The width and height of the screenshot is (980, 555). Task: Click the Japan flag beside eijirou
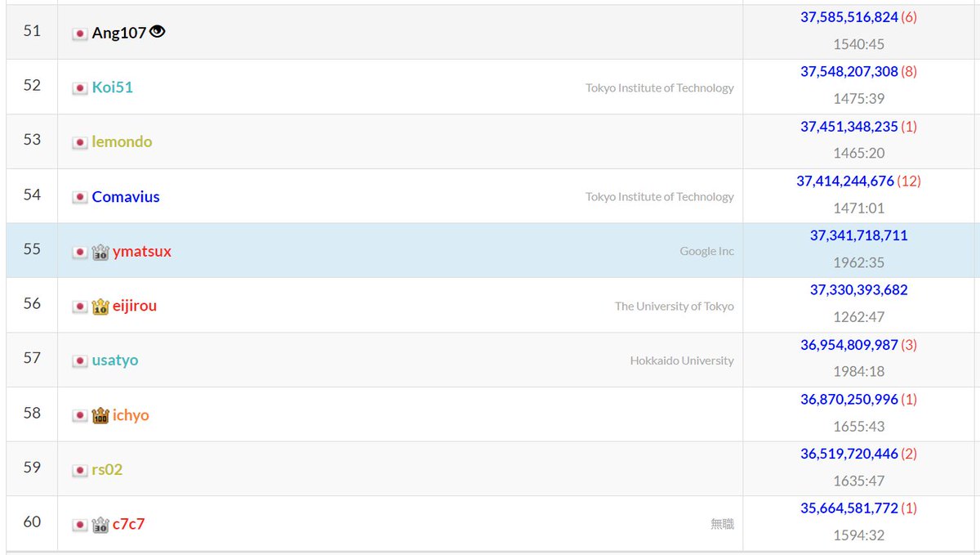80,307
